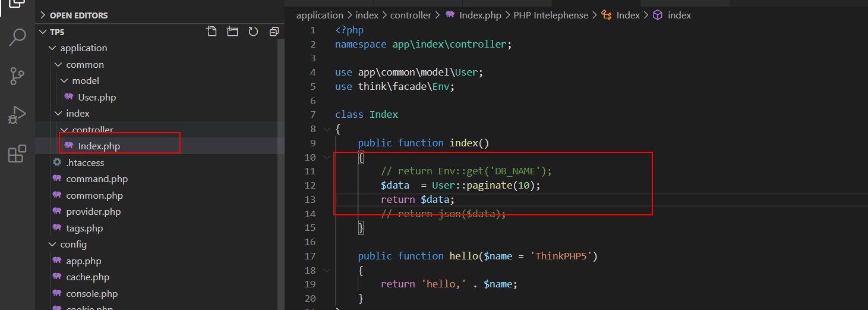
Task: Collapse all folders in explorer
Action: coord(274,32)
